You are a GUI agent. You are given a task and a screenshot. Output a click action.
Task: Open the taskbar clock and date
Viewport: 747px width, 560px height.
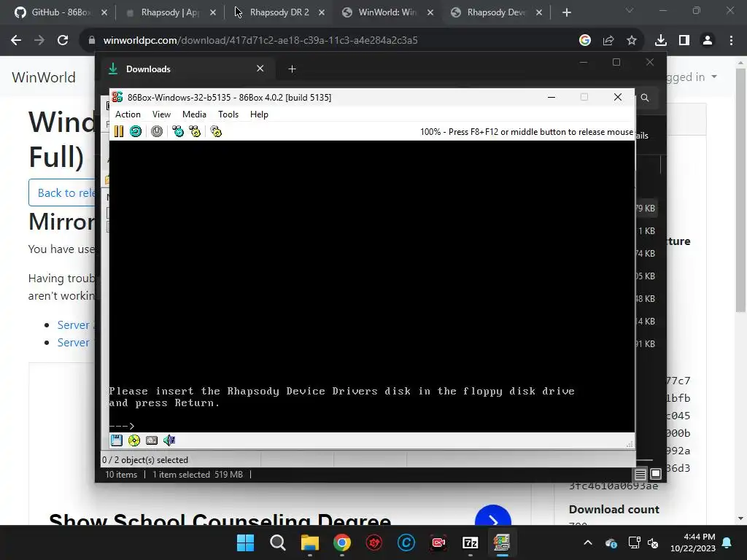[693, 542]
